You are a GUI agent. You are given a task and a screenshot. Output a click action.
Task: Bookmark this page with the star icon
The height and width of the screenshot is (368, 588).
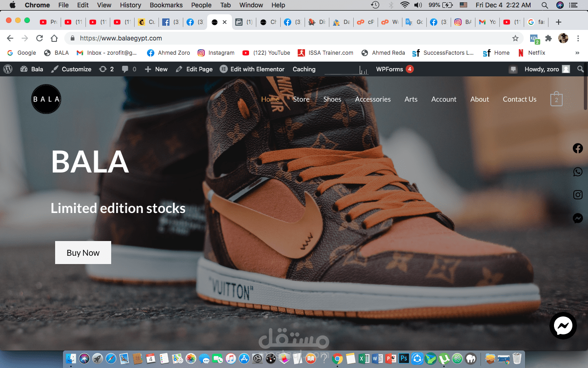tap(515, 38)
